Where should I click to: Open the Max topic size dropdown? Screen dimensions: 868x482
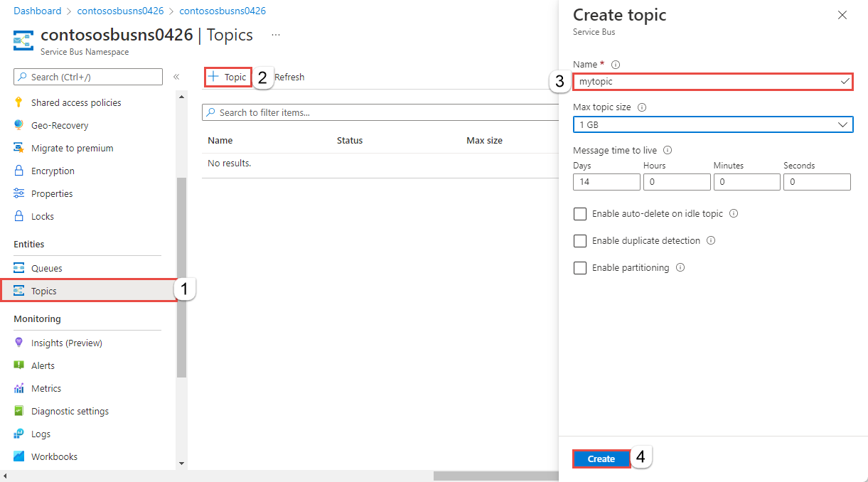[713, 124]
